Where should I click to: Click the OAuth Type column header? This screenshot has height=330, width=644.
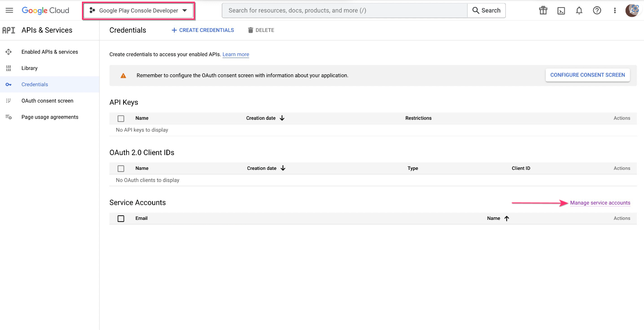413,168
